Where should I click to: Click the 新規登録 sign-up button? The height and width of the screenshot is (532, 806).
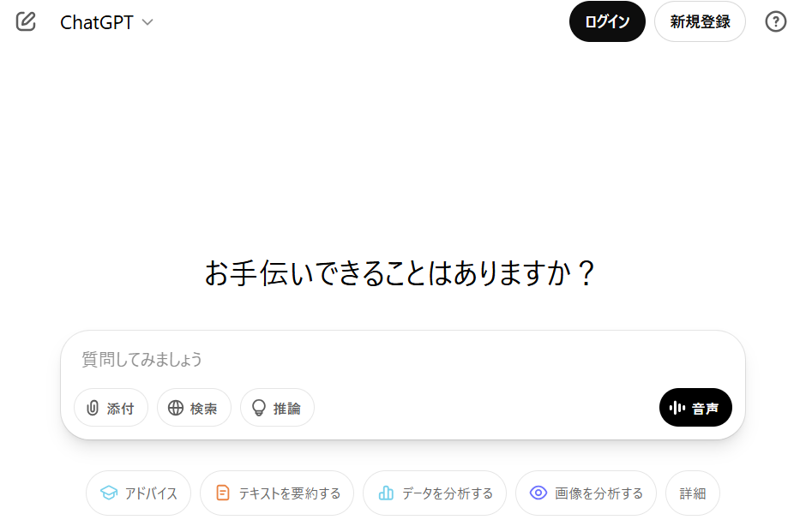click(700, 21)
